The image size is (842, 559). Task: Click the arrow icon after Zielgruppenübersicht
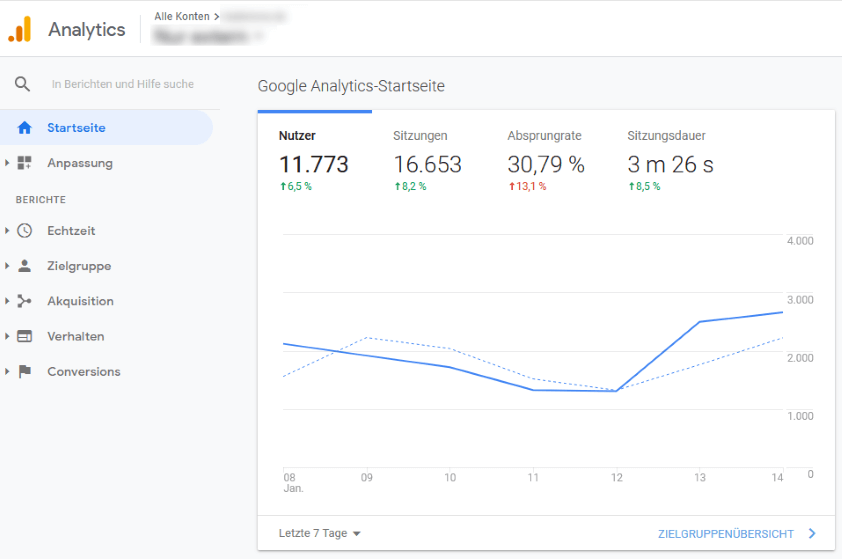pyautogui.click(x=812, y=533)
